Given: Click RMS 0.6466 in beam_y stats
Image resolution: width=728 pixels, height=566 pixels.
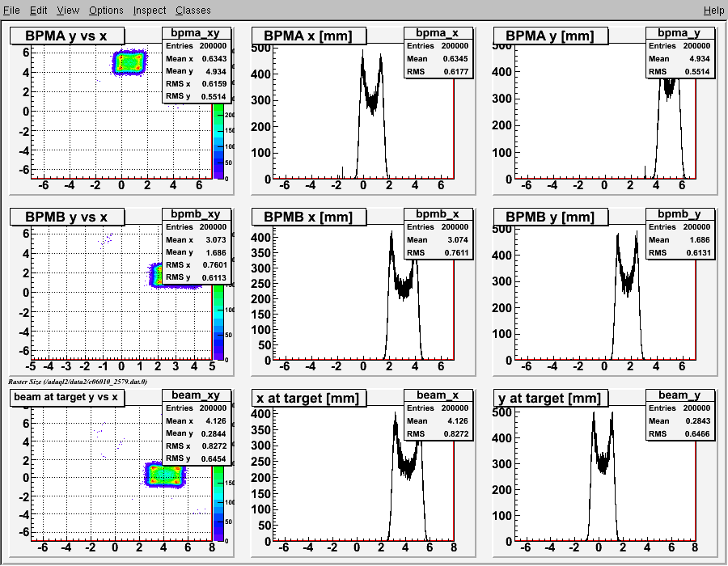Looking at the screenshot, I should pos(679,433).
